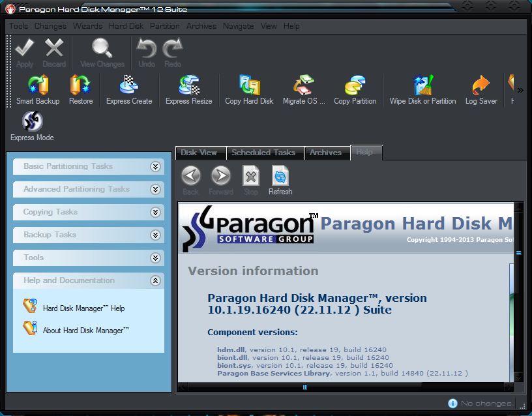Viewport: 532px width, 416px height.
Task: Switch to the Scheduled Tasks tab
Action: (265, 153)
